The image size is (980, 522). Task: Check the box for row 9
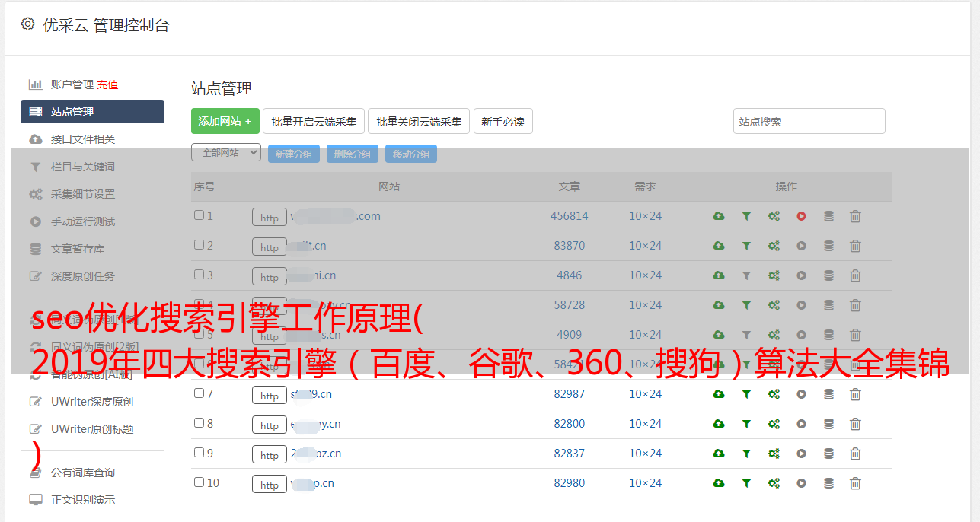[x=199, y=453]
